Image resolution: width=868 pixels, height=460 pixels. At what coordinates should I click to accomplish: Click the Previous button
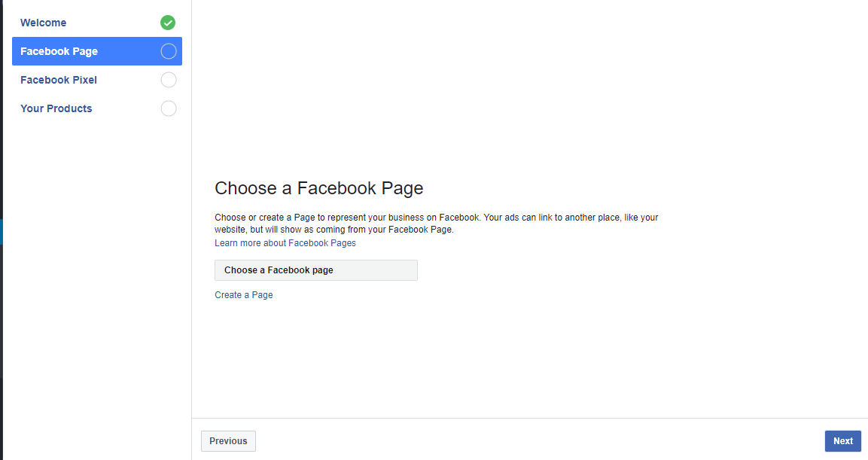coord(228,441)
